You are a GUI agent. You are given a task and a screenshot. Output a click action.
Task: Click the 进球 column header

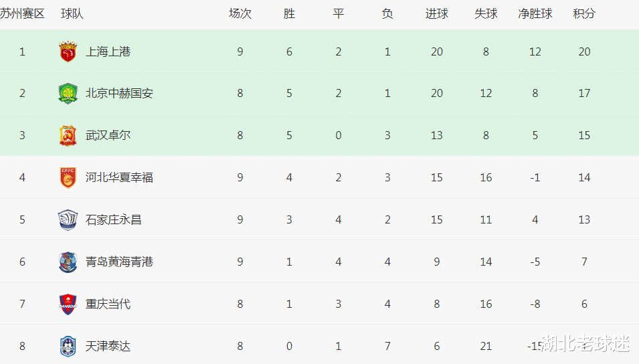[x=436, y=14]
